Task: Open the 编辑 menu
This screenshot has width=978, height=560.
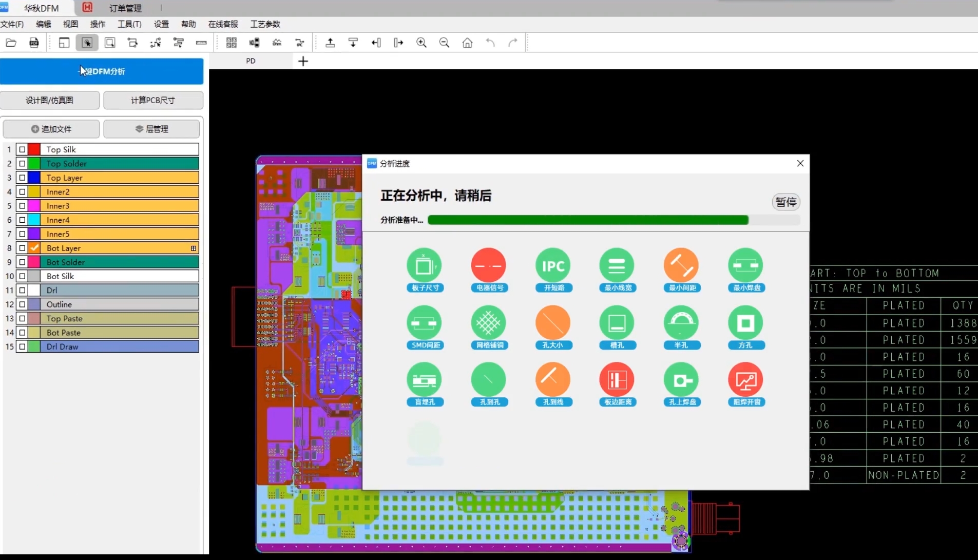Action: pos(44,24)
